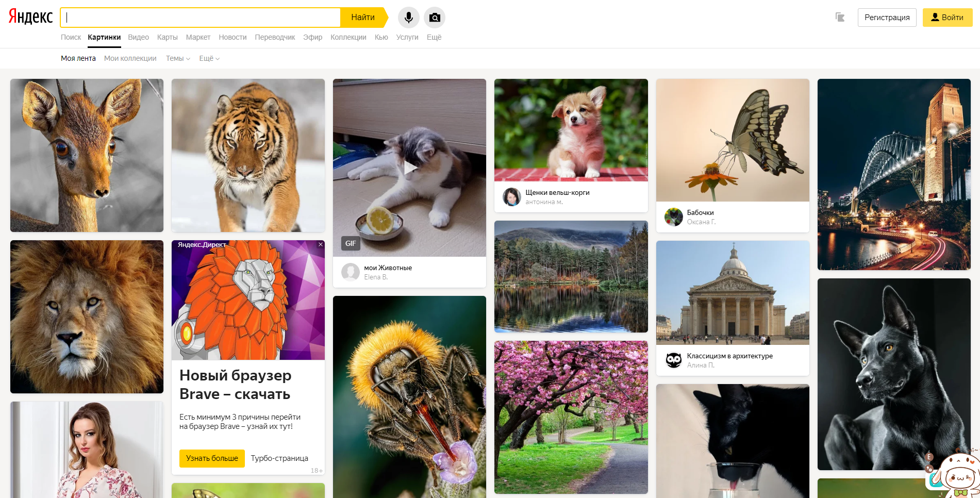Image resolution: width=980 pixels, height=498 pixels.
Task: Open the Услуги tab
Action: 407,37
